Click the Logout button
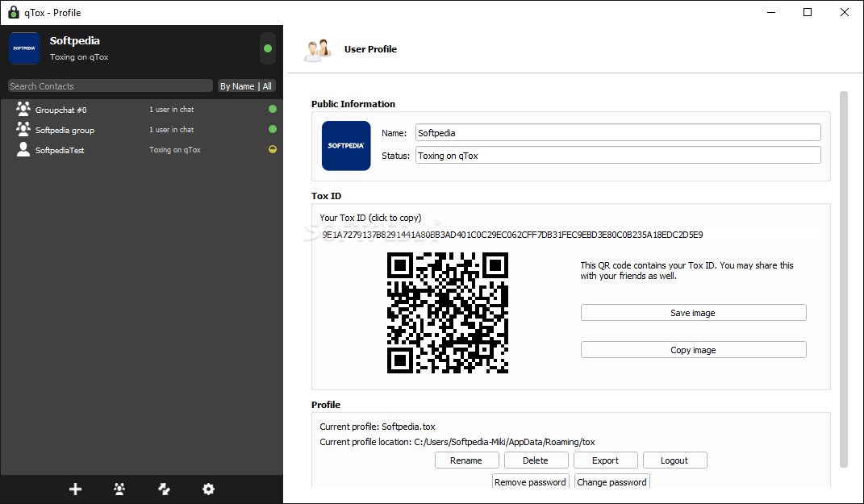The width and height of the screenshot is (864, 504). (x=674, y=460)
